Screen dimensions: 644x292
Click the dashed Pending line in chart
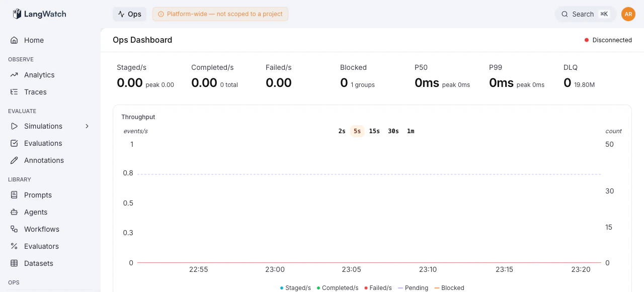369,174
